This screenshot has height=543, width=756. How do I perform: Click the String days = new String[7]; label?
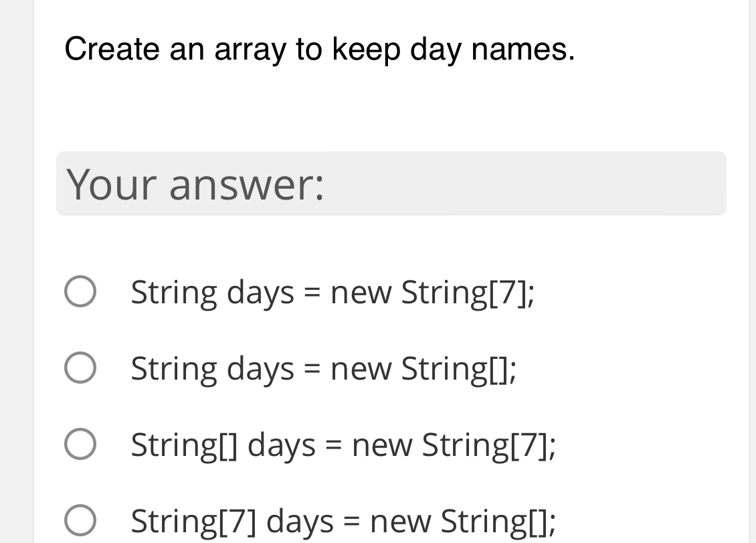[330, 291]
